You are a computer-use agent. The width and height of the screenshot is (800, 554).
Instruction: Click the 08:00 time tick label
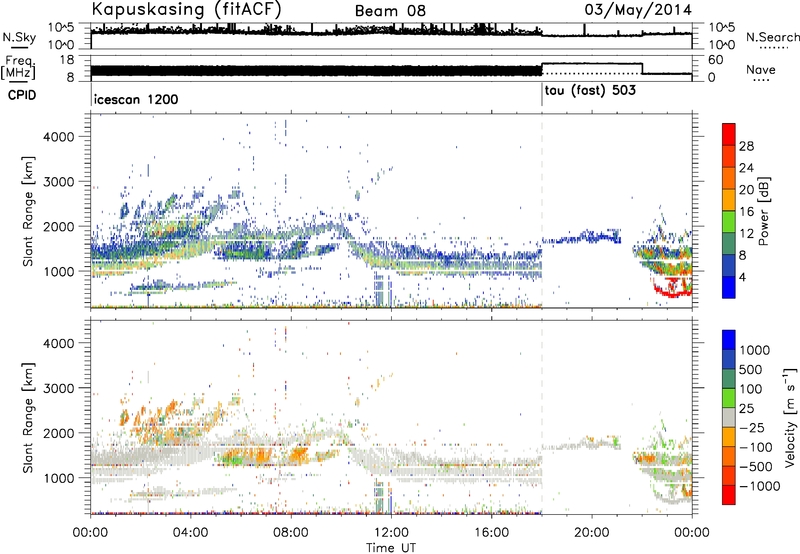click(291, 533)
